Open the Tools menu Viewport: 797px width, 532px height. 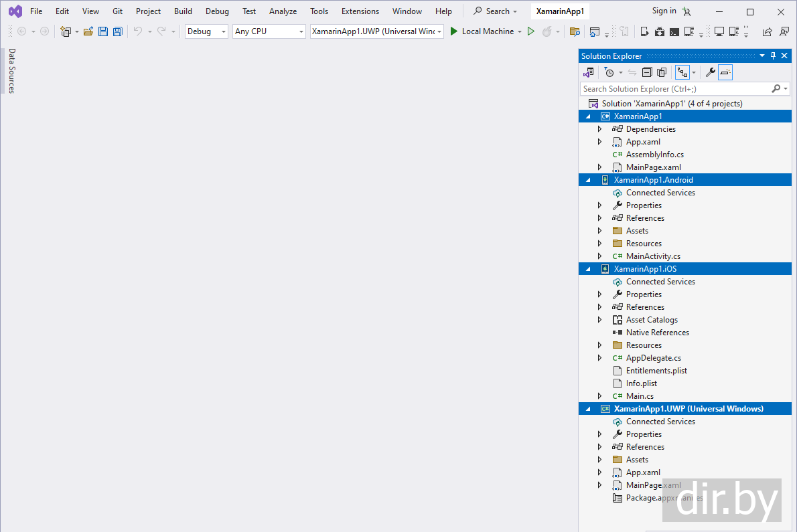point(319,11)
